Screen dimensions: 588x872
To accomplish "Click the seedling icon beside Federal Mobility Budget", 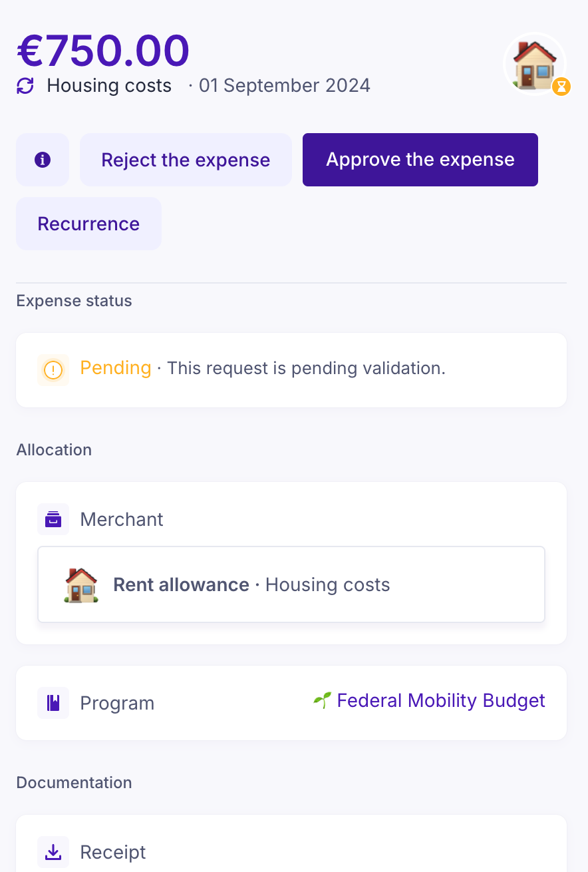I will click(x=322, y=700).
